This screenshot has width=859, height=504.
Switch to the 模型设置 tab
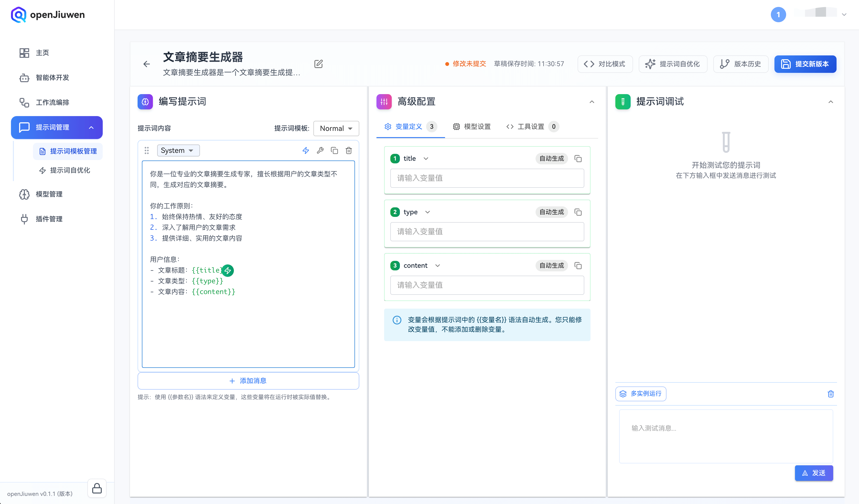click(472, 127)
